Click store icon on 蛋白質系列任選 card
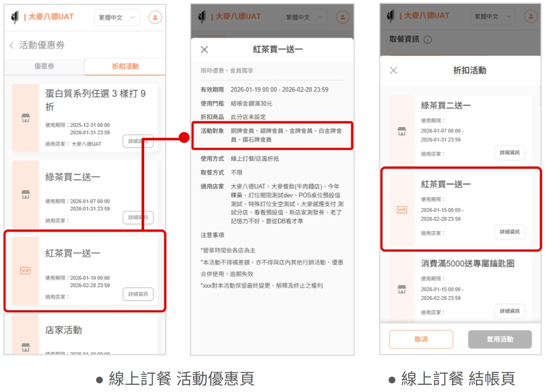The height and width of the screenshot is (392, 545). pos(26,118)
